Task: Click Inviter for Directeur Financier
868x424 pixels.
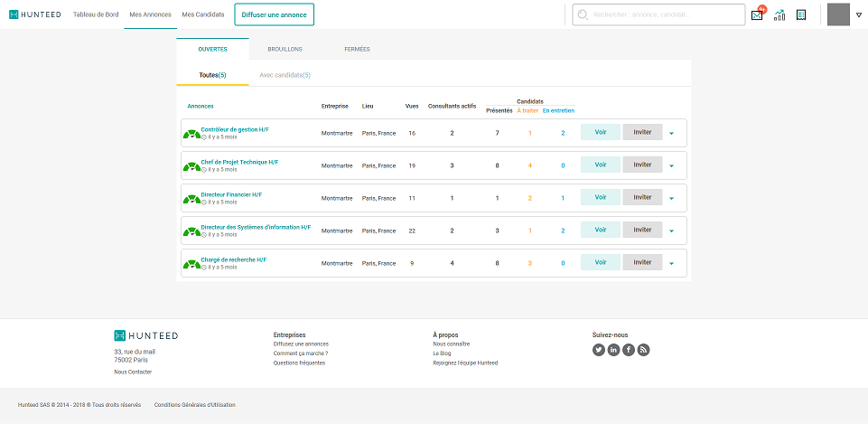Action: (643, 197)
